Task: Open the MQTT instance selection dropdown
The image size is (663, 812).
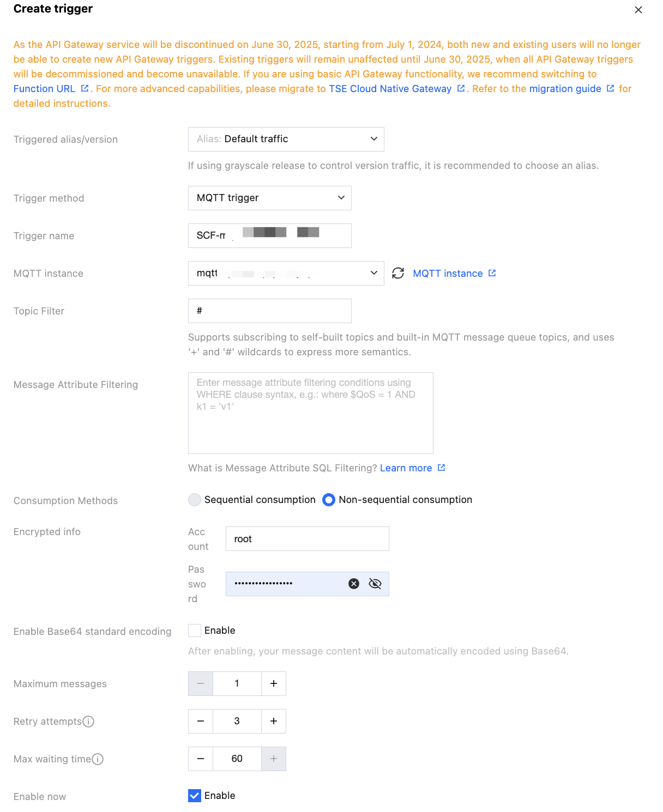Action: 286,273
